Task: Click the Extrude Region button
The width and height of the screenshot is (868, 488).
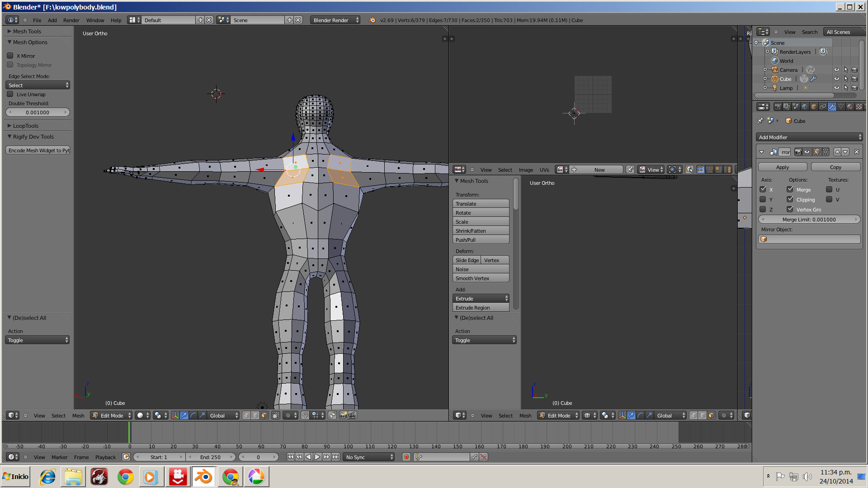Action: (481, 307)
